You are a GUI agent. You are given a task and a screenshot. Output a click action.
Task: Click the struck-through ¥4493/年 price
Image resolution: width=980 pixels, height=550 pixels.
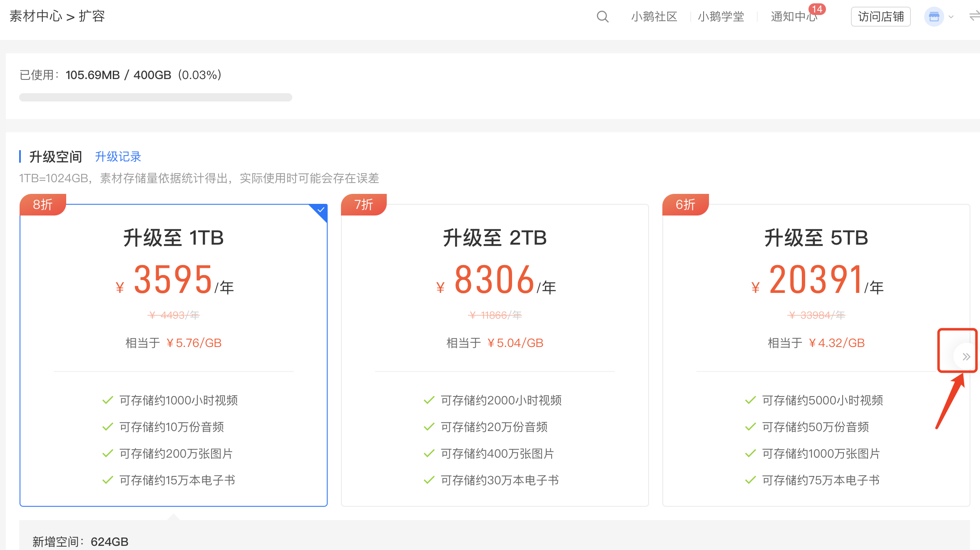(x=174, y=315)
